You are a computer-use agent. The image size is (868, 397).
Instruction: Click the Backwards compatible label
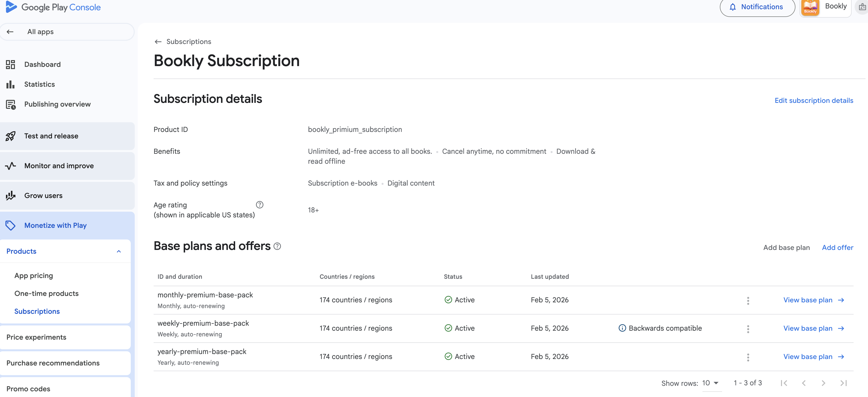[x=665, y=328]
